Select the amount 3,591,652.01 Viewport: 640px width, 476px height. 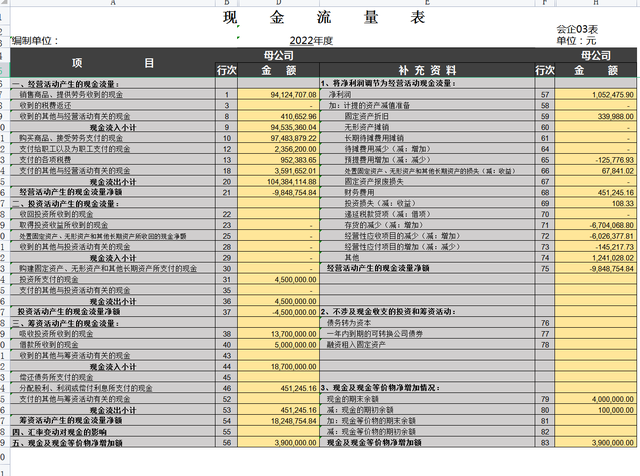[295, 171]
